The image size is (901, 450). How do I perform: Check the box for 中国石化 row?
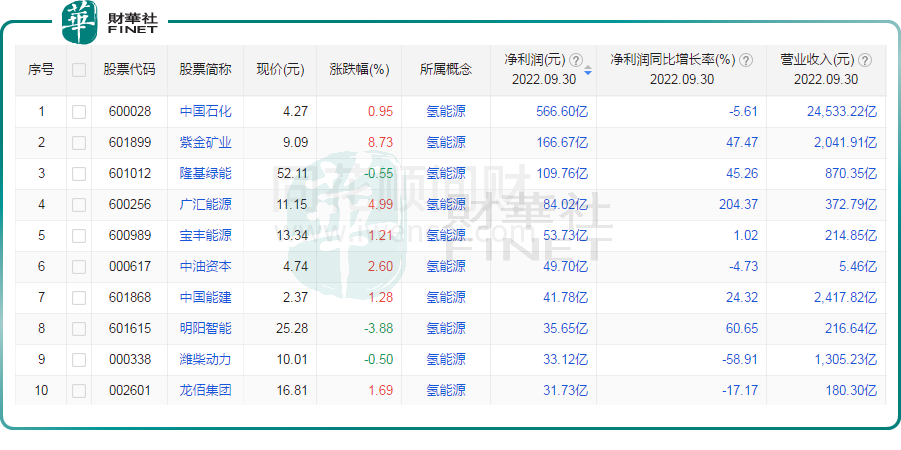[x=79, y=111]
